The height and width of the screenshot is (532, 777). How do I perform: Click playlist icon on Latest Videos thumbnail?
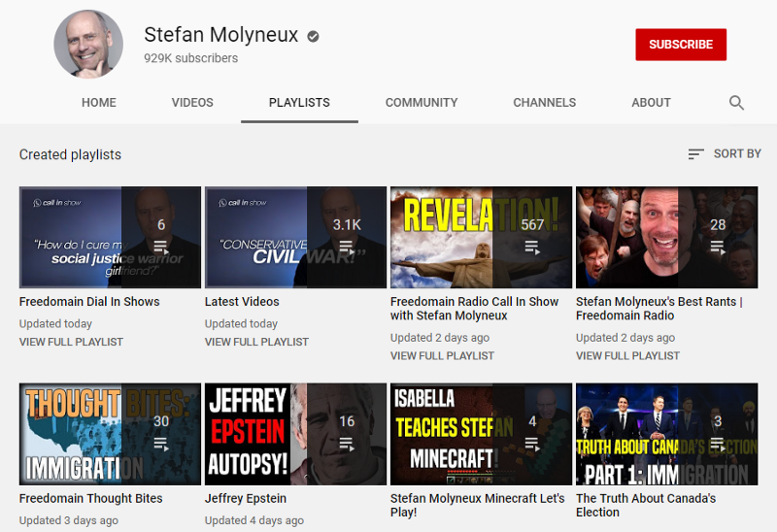coord(347,247)
